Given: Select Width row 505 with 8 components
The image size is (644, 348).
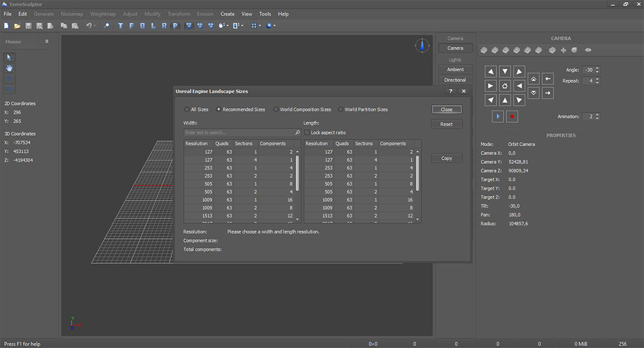Looking at the screenshot, I should click(239, 184).
